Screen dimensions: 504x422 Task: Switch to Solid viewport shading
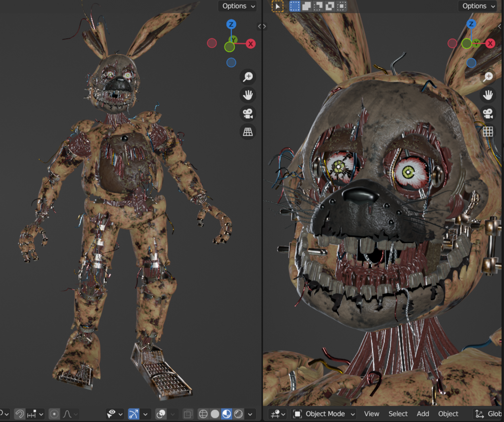[215, 414]
